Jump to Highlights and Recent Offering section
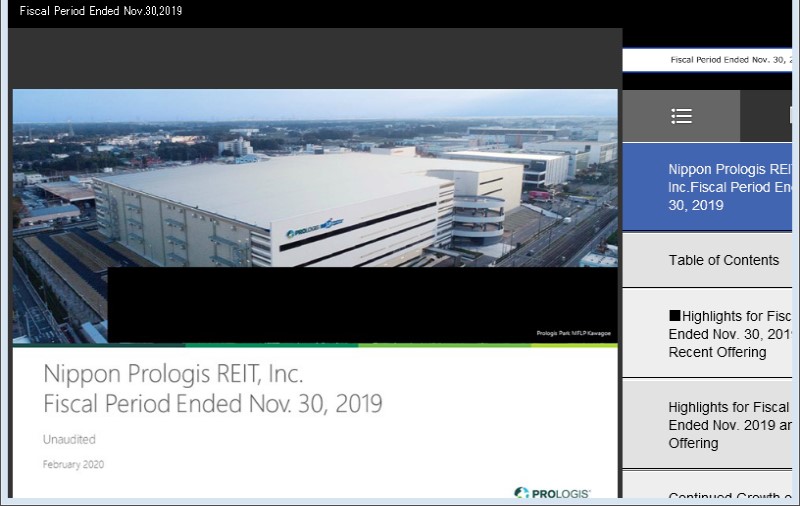Screen dimensions: 800x506 pyautogui.click(x=707, y=334)
